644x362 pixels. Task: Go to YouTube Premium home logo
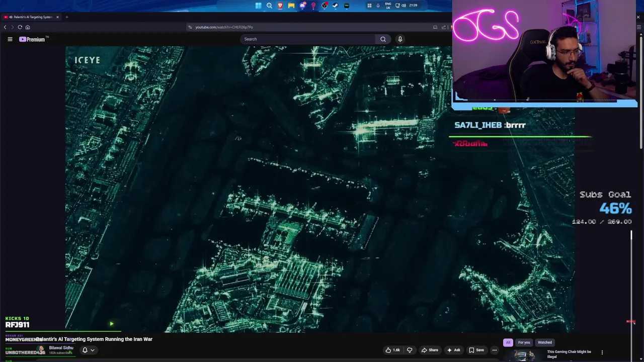tap(33, 39)
